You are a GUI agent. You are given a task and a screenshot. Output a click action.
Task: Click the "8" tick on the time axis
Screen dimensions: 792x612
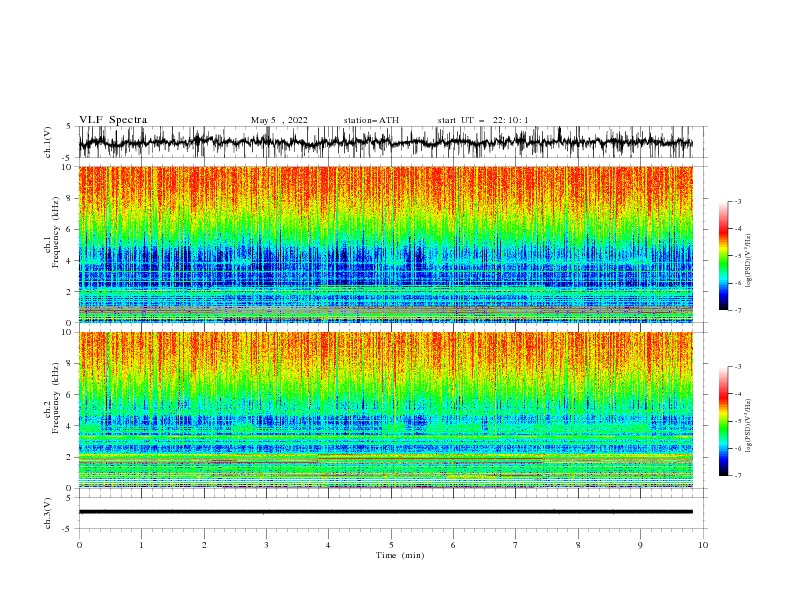tap(578, 545)
